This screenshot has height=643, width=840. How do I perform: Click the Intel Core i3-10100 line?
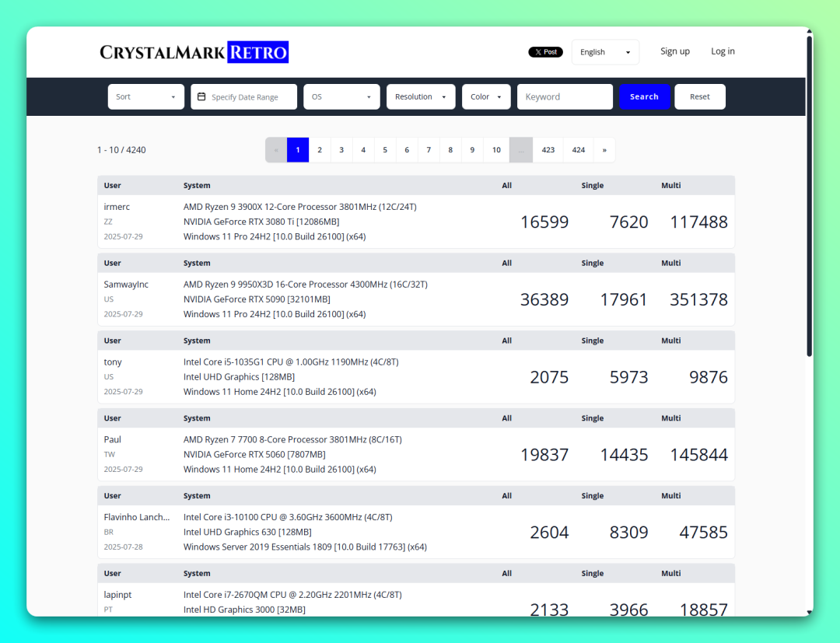click(x=288, y=517)
